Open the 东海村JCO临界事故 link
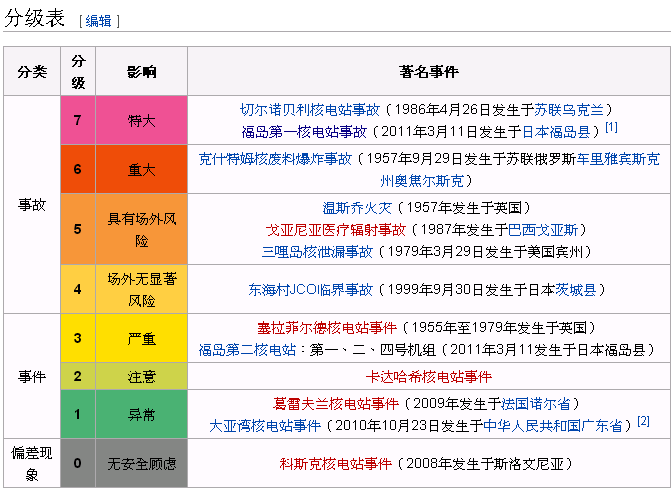 (311, 290)
